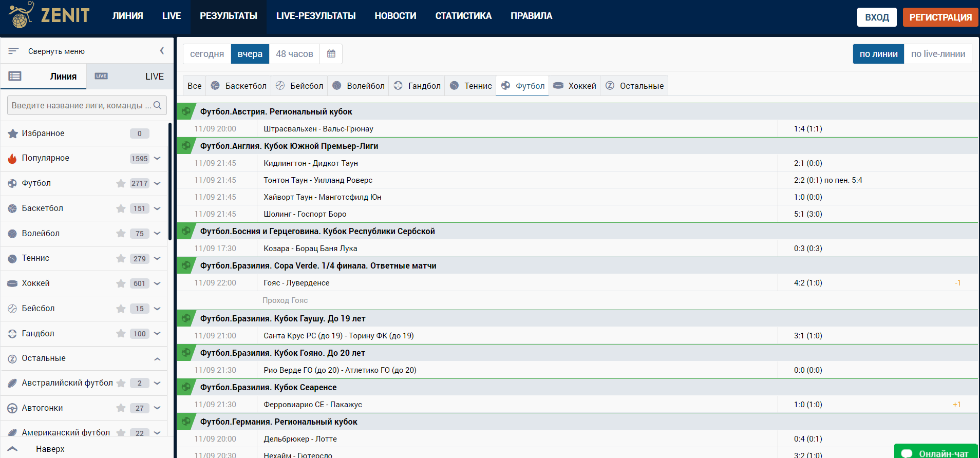Viewport: 980px width, 458px height.
Task: Click the Наверх up-arrow icon
Action: [13, 449]
